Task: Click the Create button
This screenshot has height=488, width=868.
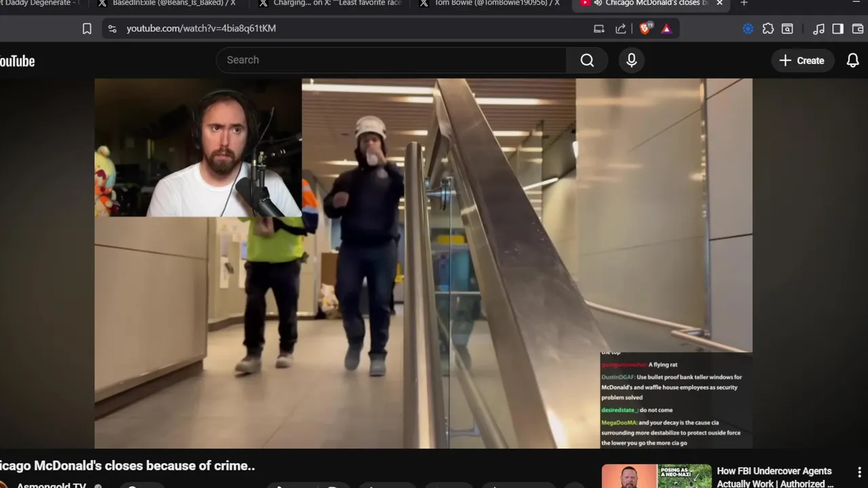Action: [x=802, y=60]
